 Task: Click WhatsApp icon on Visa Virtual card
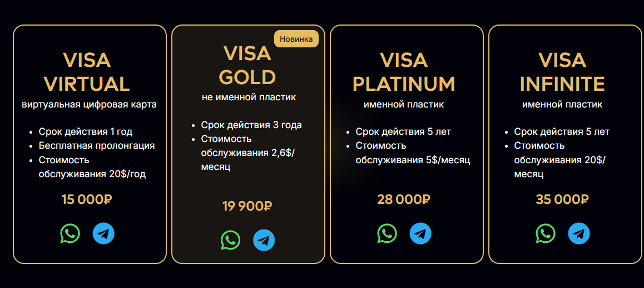(x=70, y=233)
